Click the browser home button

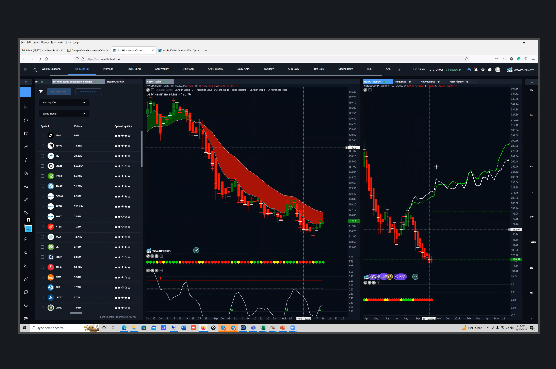click(46, 59)
